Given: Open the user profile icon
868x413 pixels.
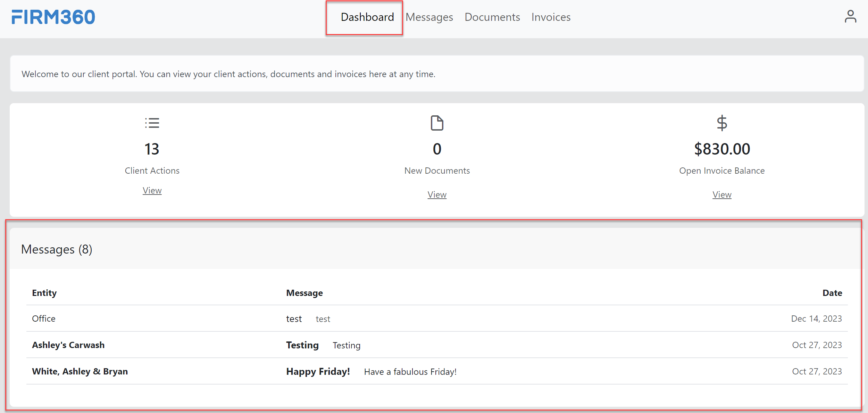Looking at the screenshot, I should tap(850, 16).
